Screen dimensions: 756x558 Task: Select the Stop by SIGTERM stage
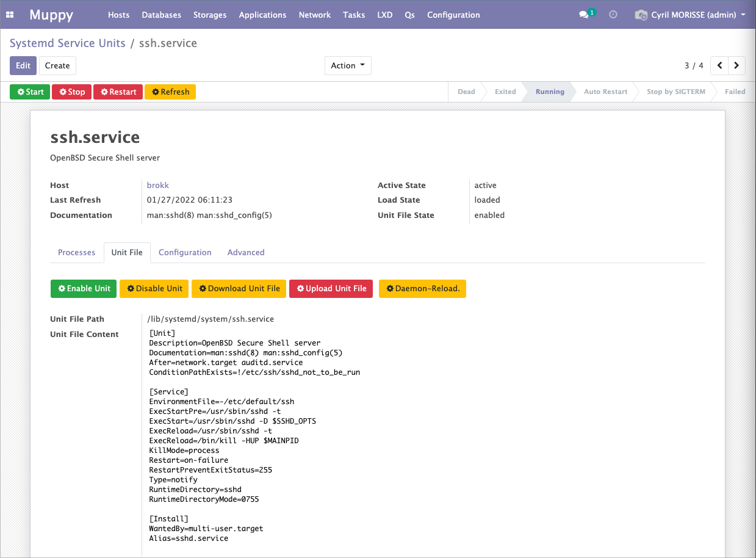point(675,92)
